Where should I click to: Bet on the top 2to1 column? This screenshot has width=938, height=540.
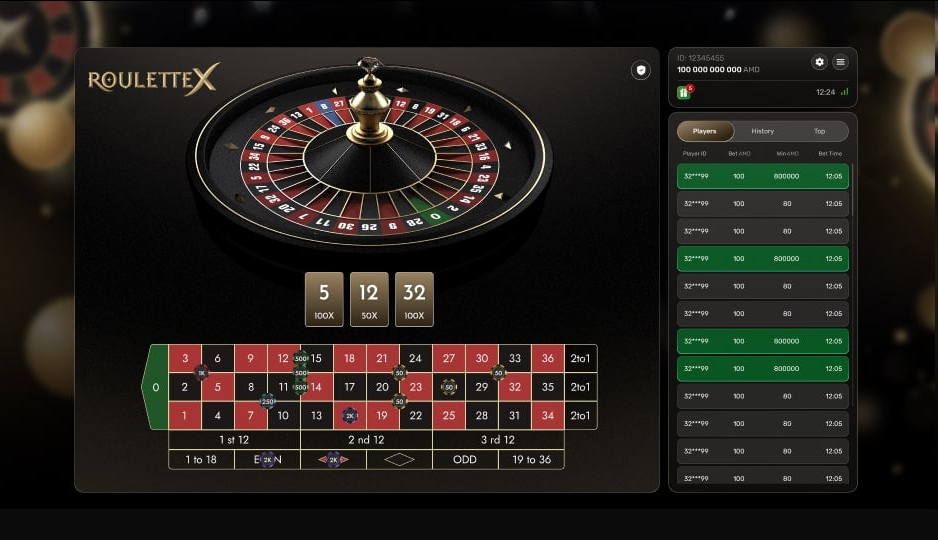coord(580,358)
